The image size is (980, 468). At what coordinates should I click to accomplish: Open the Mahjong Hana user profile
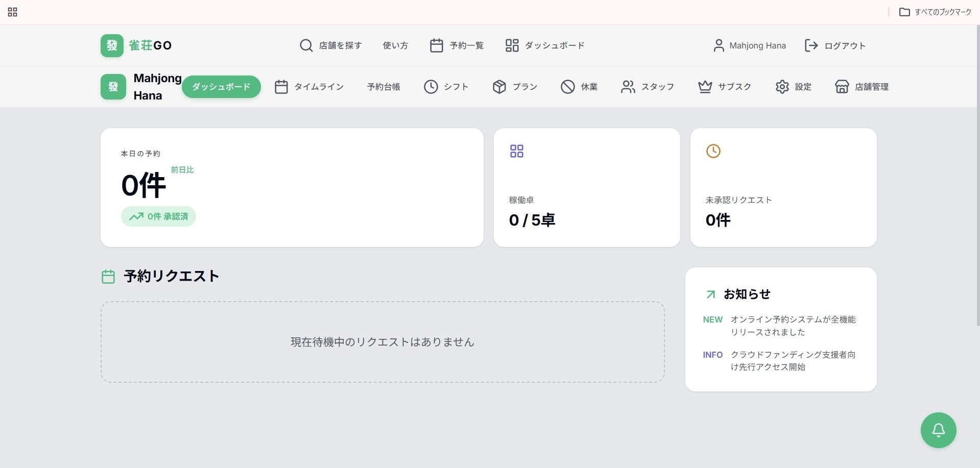click(749, 45)
